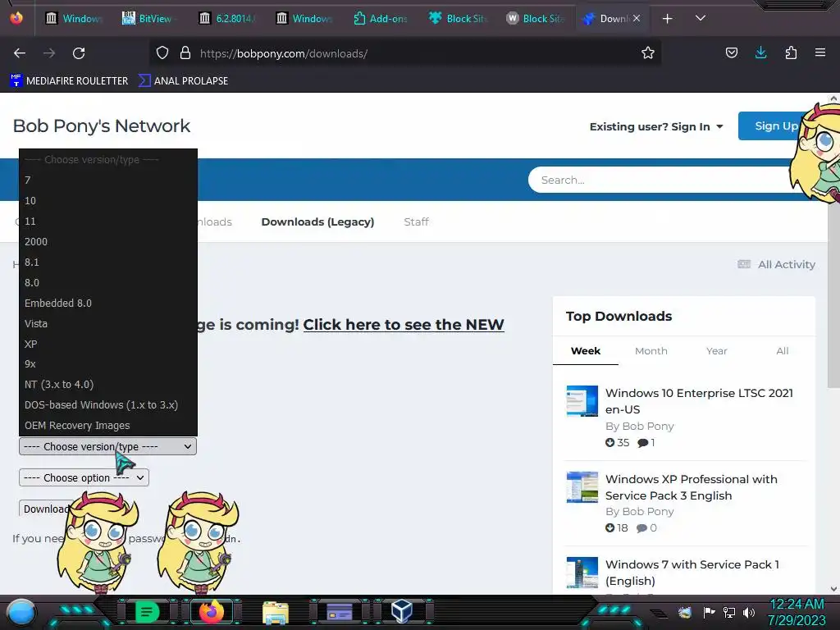
Task: Select the 2000 option
Action: click(107, 242)
